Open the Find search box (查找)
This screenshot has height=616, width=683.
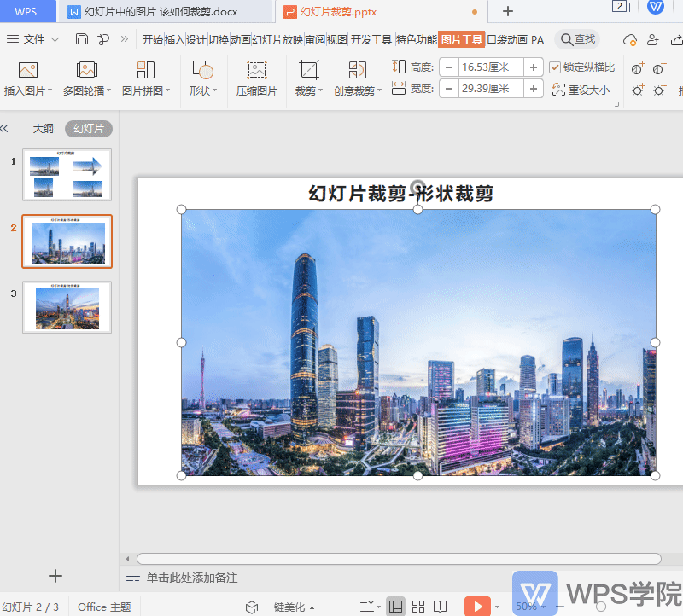[577, 39]
